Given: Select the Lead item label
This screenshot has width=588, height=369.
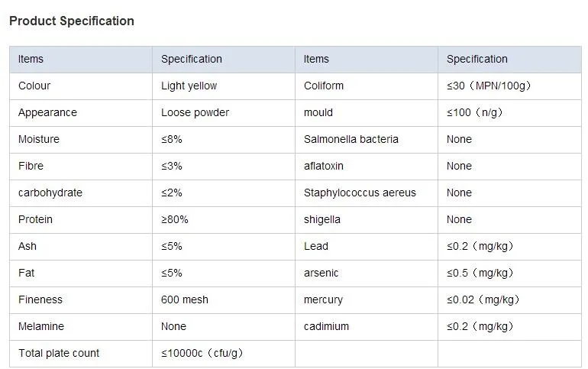Looking at the screenshot, I should (316, 246).
